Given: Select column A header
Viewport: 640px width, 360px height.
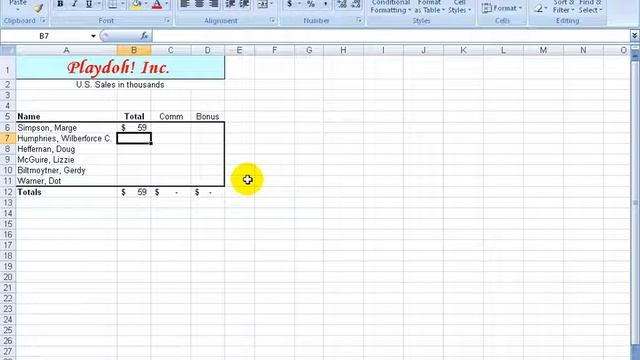Looking at the screenshot, I should click(x=67, y=50).
